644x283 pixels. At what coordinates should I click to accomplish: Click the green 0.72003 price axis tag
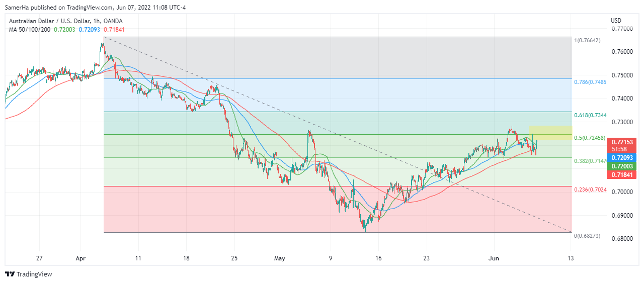coord(622,166)
